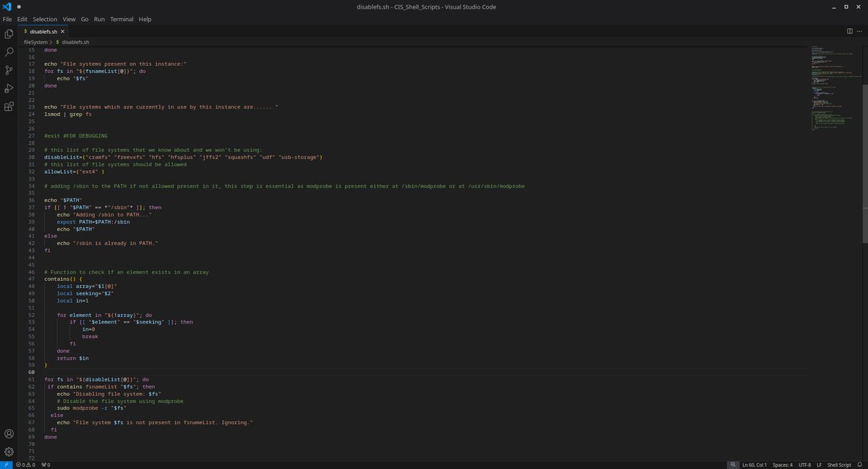868x469 pixels.
Task: Open the Help menu
Action: (x=145, y=20)
